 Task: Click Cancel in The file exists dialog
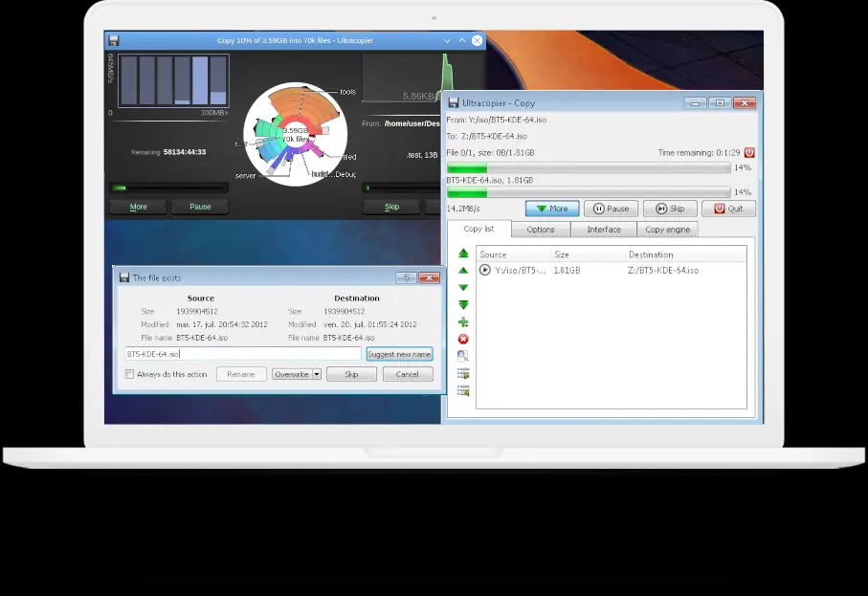tap(408, 375)
